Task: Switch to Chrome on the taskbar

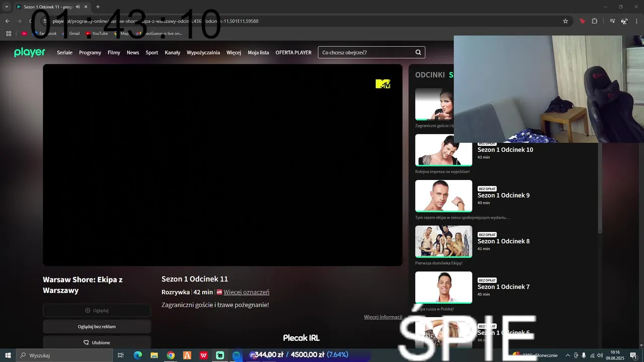Action: click(171, 355)
